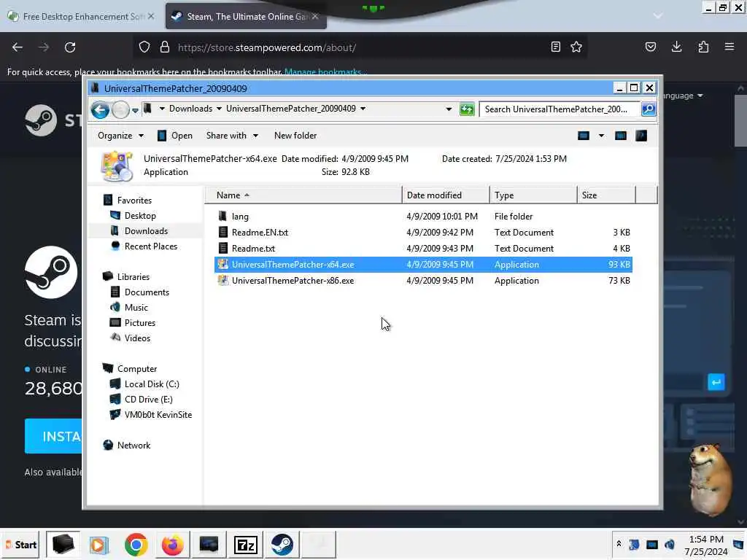The height and width of the screenshot is (560, 747).
Task: Click the browser back arrow
Action: [18, 47]
